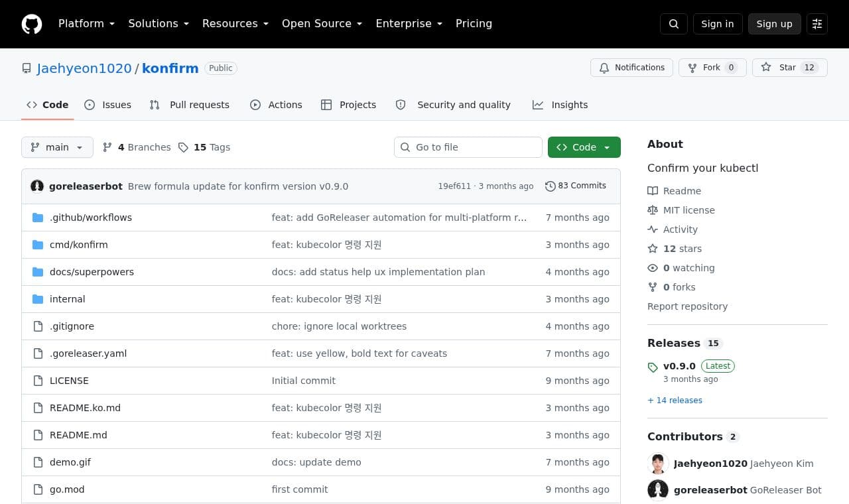Click the GitHub logo home icon
The height and width of the screenshot is (504, 849).
tap(32, 24)
